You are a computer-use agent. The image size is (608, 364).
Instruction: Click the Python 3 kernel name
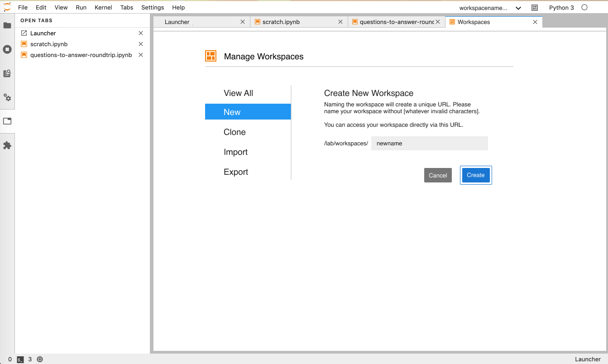561,8
